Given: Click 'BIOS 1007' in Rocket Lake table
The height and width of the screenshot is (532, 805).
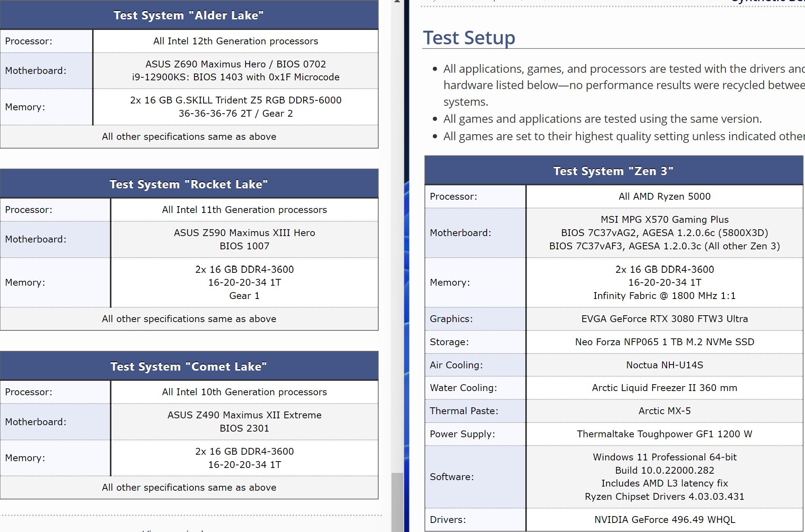Looking at the screenshot, I should [x=244, y=246].
